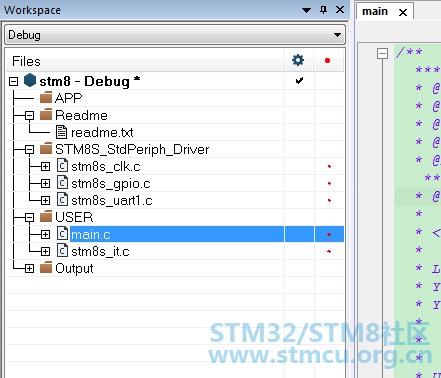
Task: Select stm8s_gpio.c file name
Action: point(111,184)
